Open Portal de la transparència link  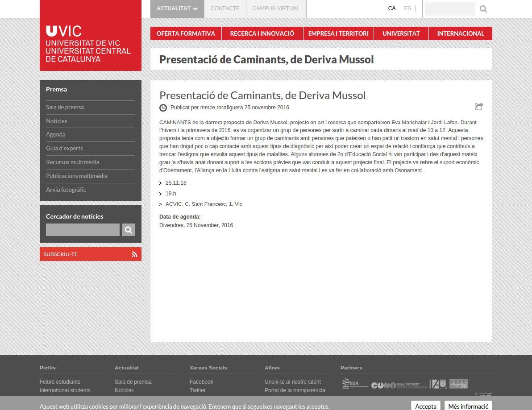tap(295, 390)
